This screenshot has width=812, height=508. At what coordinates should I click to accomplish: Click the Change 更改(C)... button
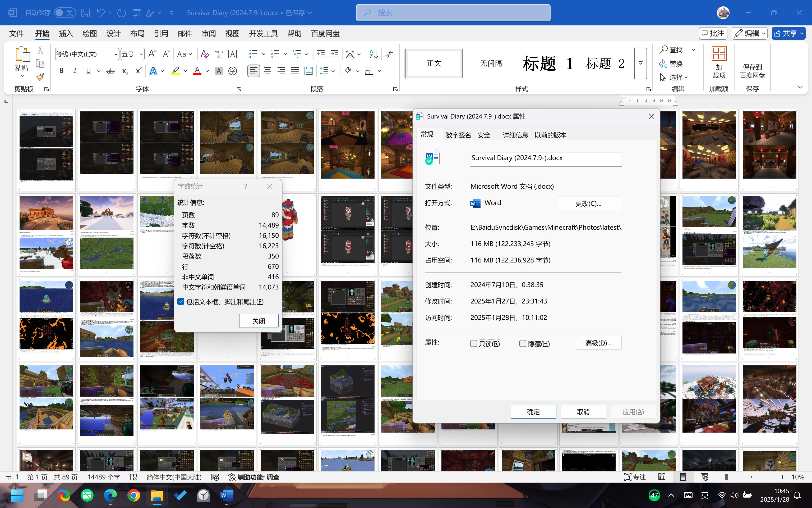point(589,203)
